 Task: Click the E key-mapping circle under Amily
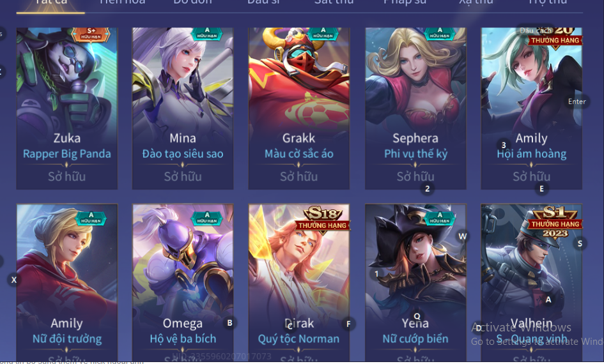[x=541, y=188]
